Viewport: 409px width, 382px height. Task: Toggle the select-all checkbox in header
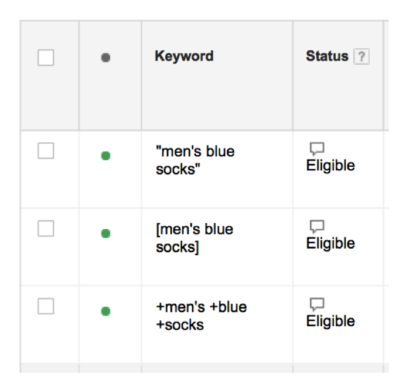[46, 58]
